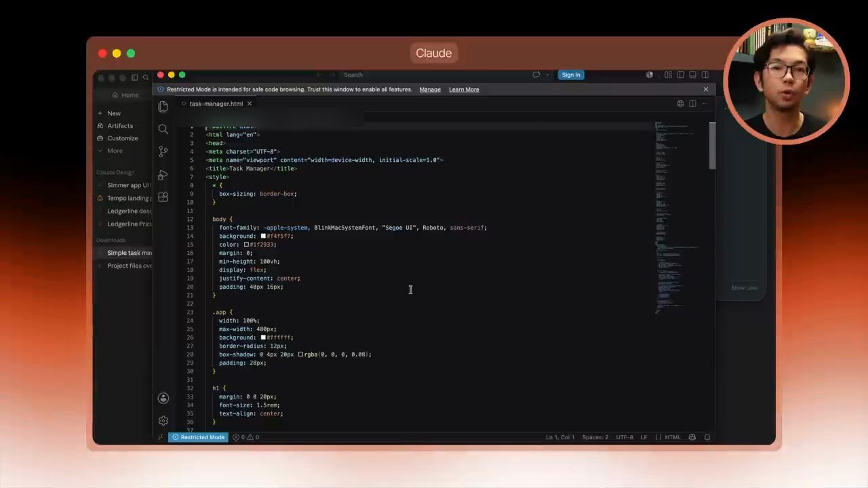Click the #ffffff color swatch
The height and width of the screenshot is (488, 868).
[x=263, y=338]
